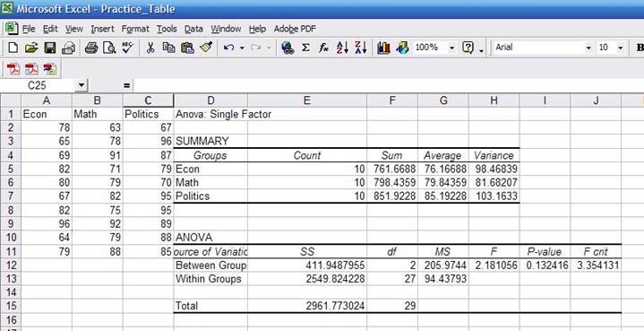This screenshot has width=644, height=331.
Task: Click the Excel workbook icon beside File
Action: click(x=12, y=29)
